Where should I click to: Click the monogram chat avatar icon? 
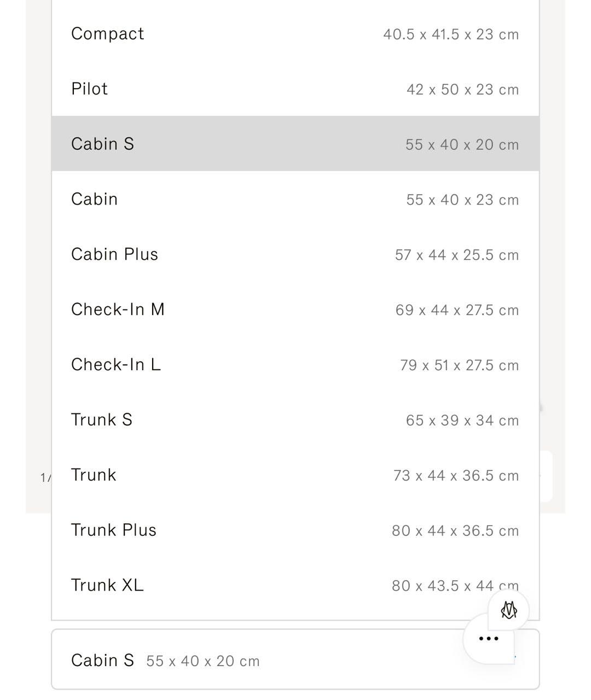click(x=508, y=610)
